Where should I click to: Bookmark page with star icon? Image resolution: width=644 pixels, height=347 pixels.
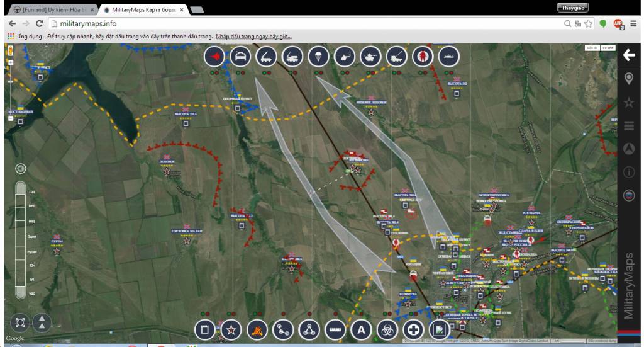[588, 24]
